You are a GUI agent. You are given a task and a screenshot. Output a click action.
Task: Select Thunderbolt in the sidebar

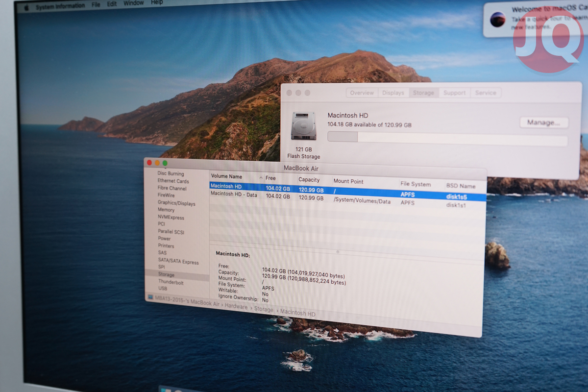(x=171, y=282)
